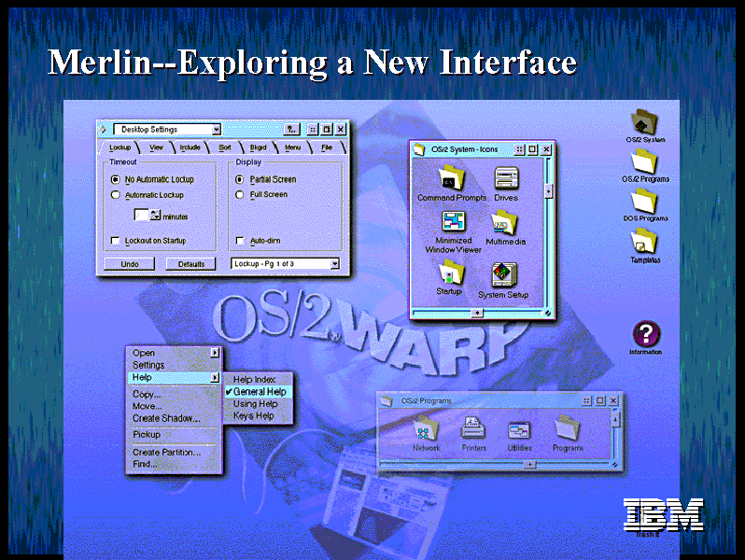Open the Templates desktop folder
745x560 pixels.
pyautogui.click(x=644, y=241)
